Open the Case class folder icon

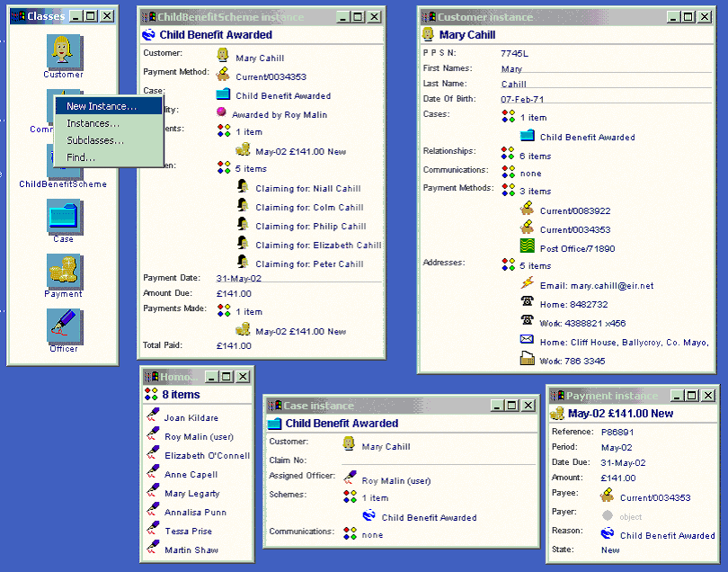point(63,216)
